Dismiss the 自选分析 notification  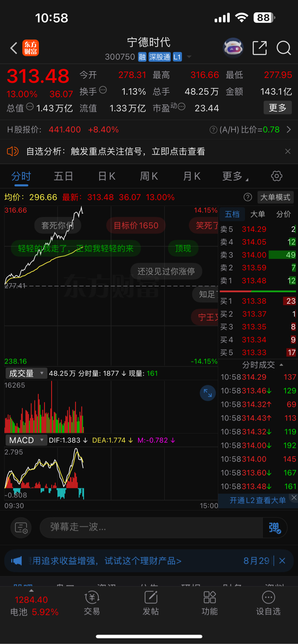288,151
